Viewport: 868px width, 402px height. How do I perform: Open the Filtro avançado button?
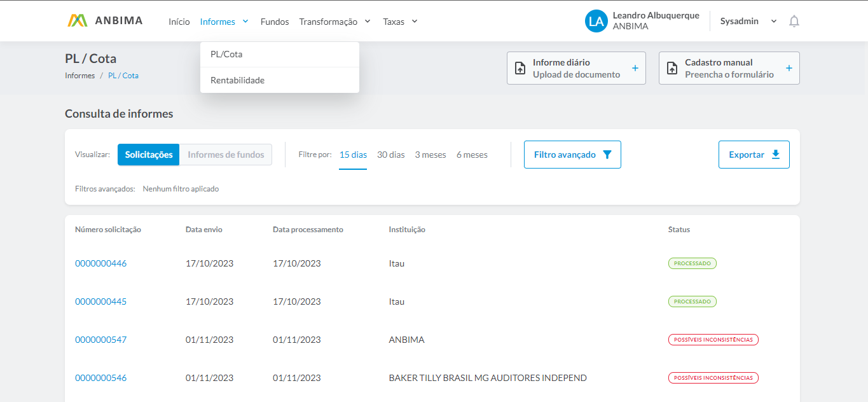(x=572, y=155)
